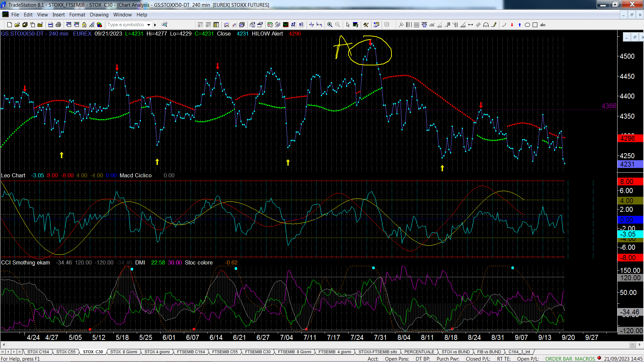The width and height of the screenshot is (644, 362).
Task: Open the File menu
Action: (x=15, y=14)
